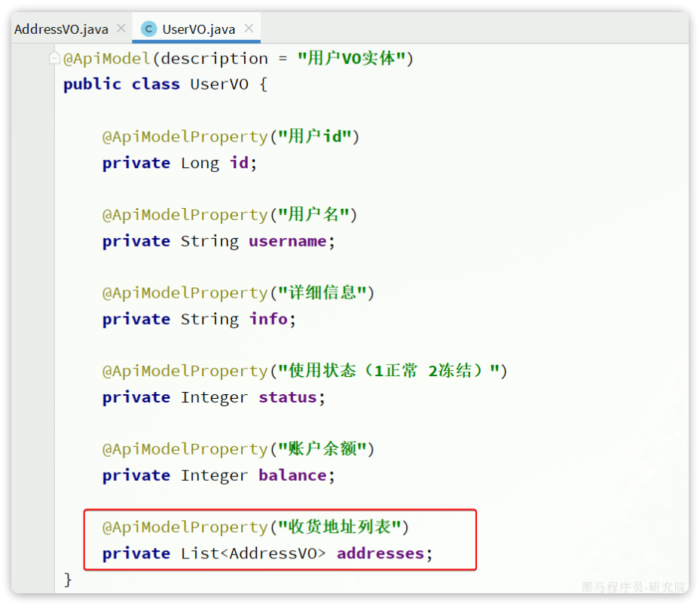Close the UserVO.java tab
The width and height of the screenshot is (700, 606).
pyautogui.click(x=249, y=29)
